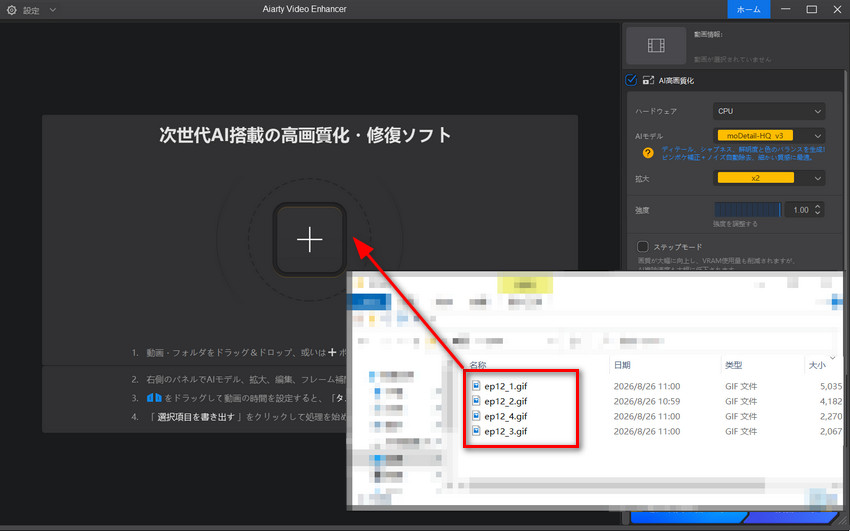The height and width of the screenshot is (531, 850).
Task: Select ep12_1.gif in the file explorer
Action: click(505, 386)
